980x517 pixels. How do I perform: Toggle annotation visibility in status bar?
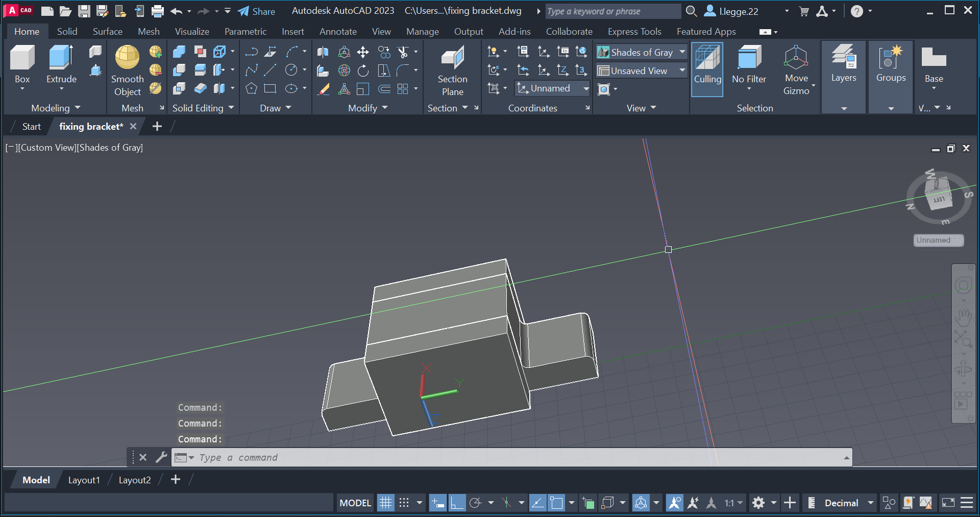[x=674, y=503]
